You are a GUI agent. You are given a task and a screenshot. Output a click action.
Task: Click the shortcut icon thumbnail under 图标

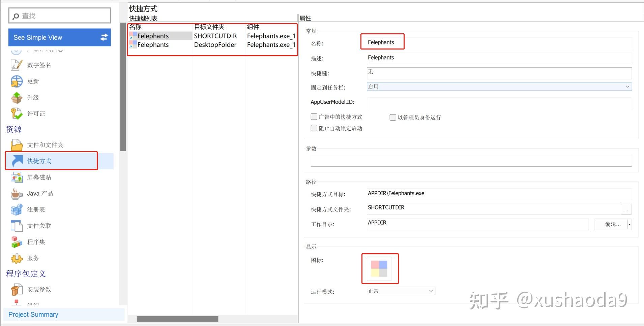pyautogui.click(x=380, y=268)
